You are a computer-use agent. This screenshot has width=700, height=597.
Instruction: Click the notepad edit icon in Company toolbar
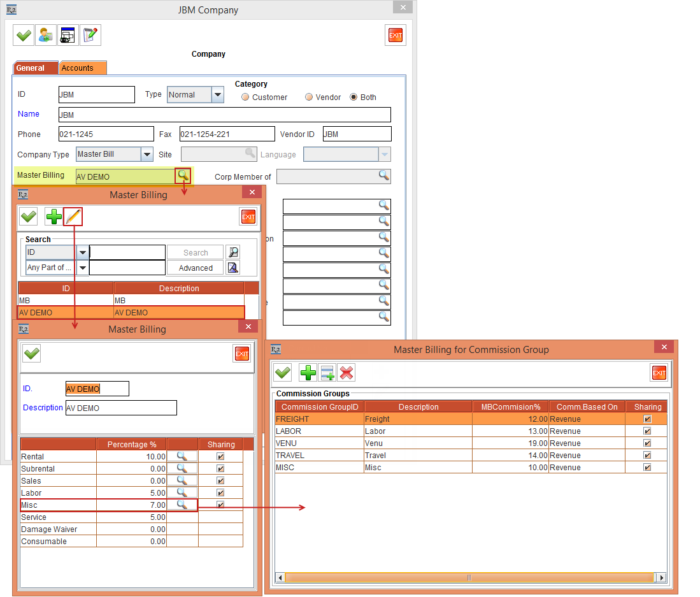90,36
